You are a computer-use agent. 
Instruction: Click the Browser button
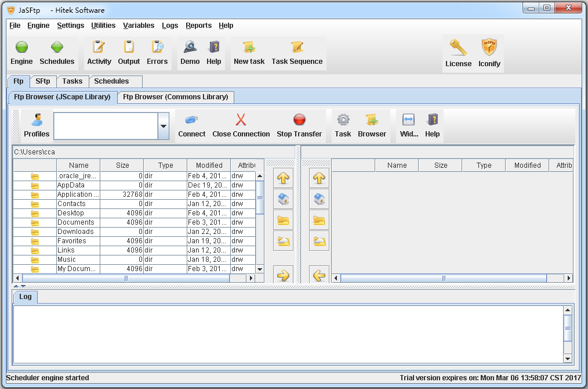pyautogui.click(x=372, y=125)
